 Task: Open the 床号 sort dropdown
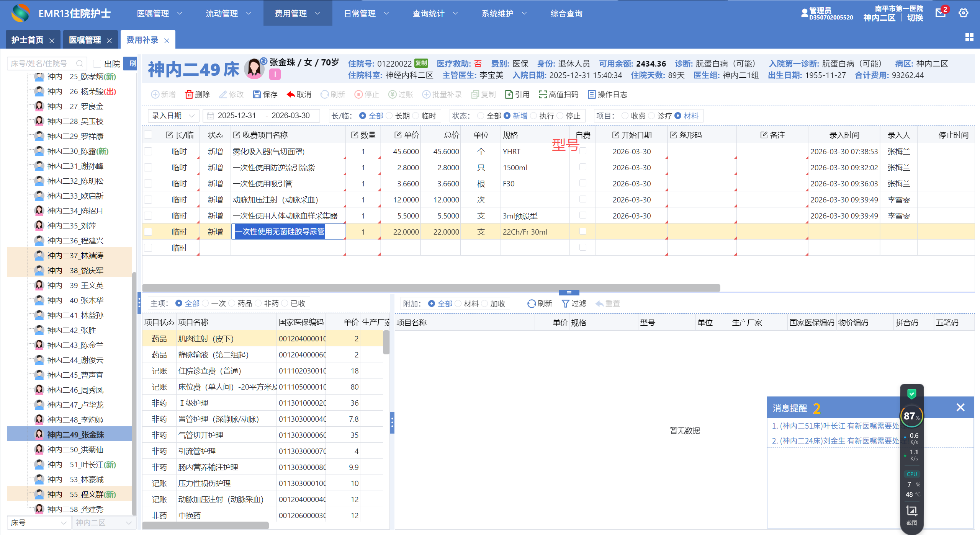tap(38, 523)
